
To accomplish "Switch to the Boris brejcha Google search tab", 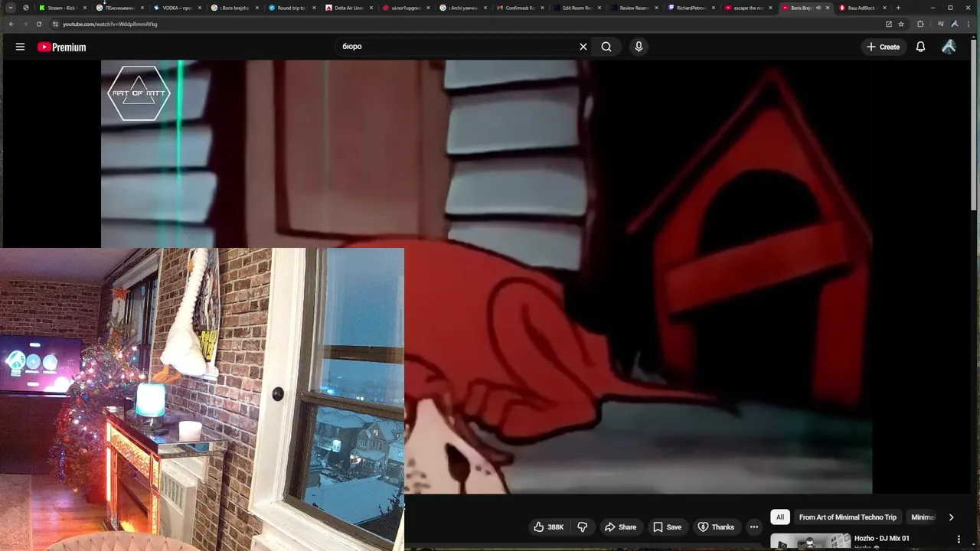I will coord(233,8).
